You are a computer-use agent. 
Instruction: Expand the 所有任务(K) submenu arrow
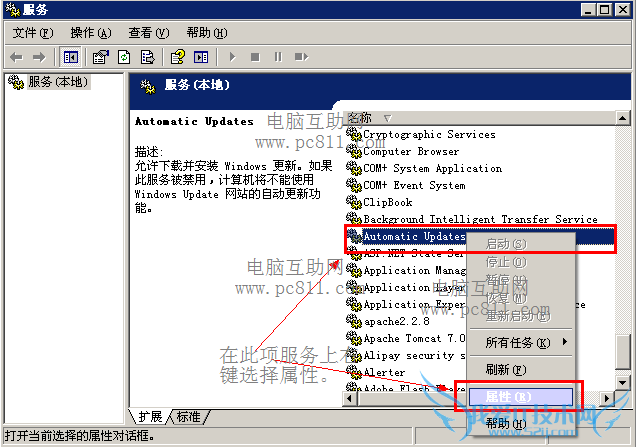[x=565, y=342]
